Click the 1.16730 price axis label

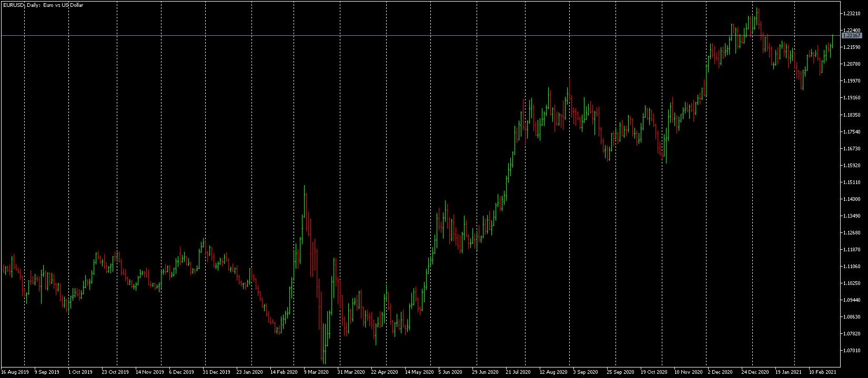point(851,149)
